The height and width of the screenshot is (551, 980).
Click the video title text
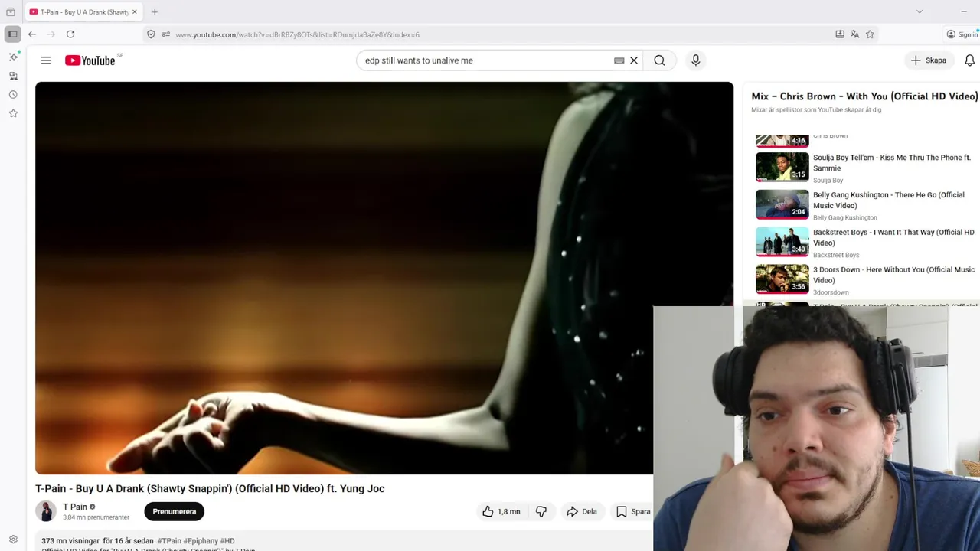click(x=210, y=488)
